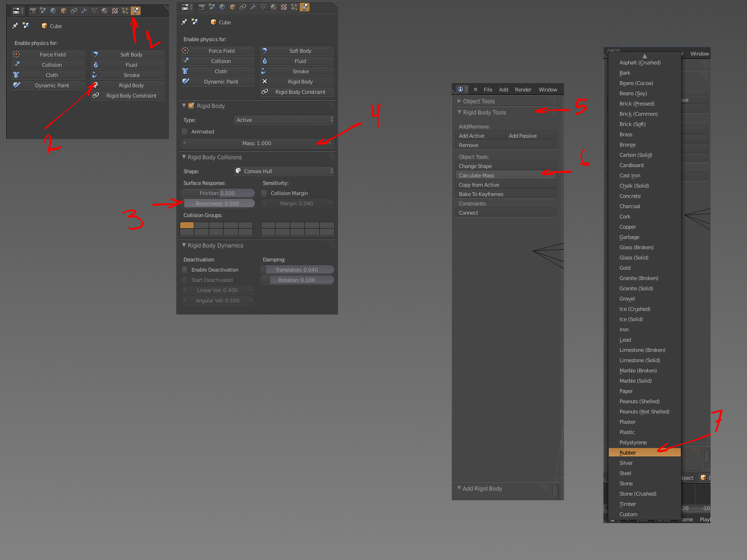Collapse the Rigid Body Tools section
The width and height of the screenshot is (747, 560).
pyautogui.click(x=459, y=112)
